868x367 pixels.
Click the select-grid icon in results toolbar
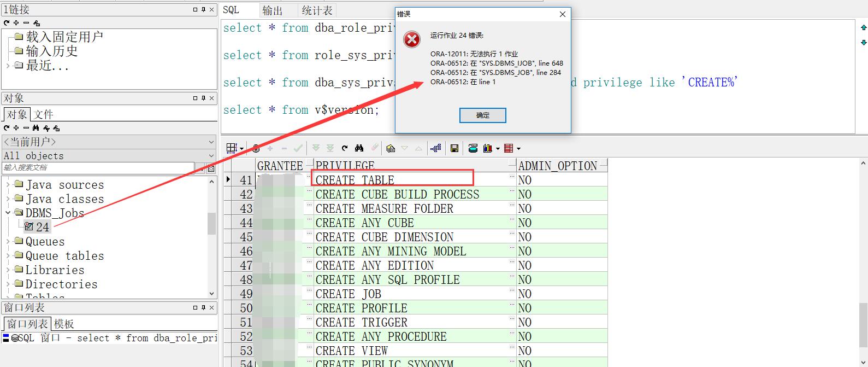coord(232,148)
